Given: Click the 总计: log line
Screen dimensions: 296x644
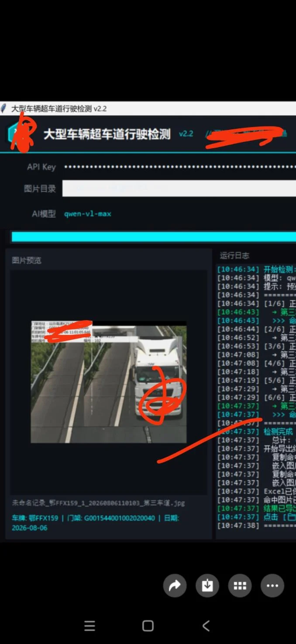Looking at the screenshot, I should pyautogui.click(x=256, y=440).
